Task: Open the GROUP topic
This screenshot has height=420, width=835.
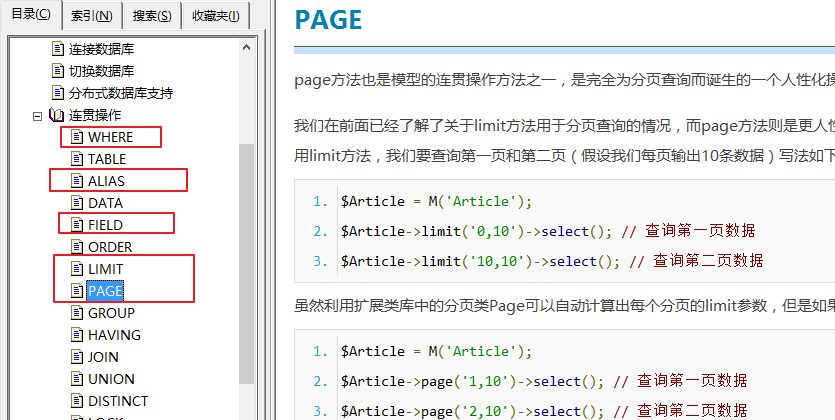Action: click(111, 313)
